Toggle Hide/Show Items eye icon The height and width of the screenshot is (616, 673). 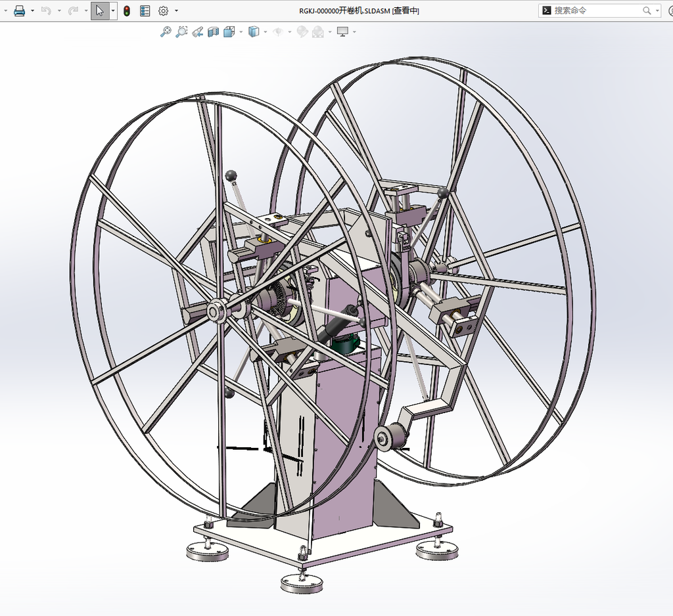pyautogui.click(x=279, y=32)
